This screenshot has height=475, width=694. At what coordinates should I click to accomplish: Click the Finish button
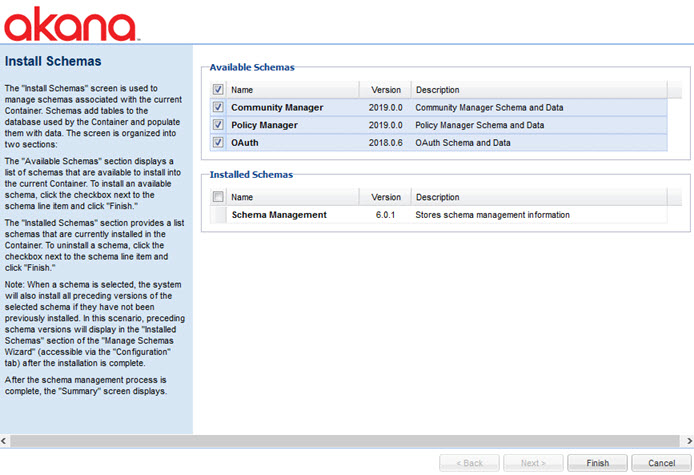598,463
